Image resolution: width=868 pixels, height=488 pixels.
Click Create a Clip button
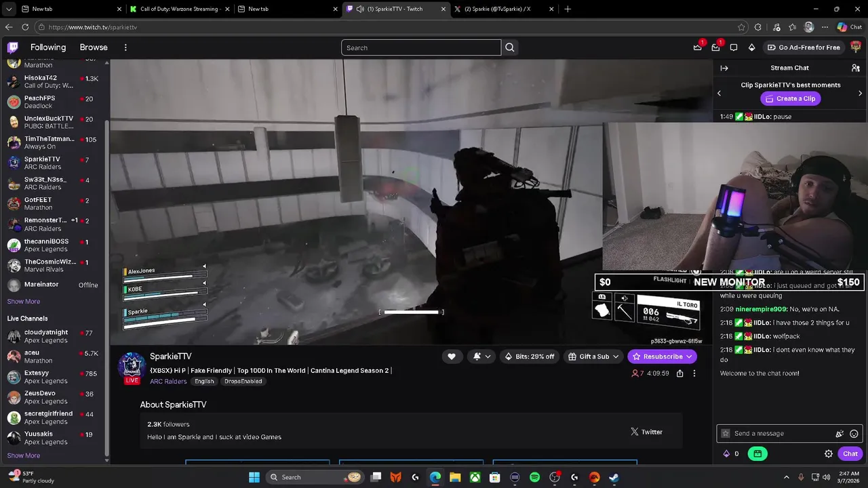tap(790, 98)
